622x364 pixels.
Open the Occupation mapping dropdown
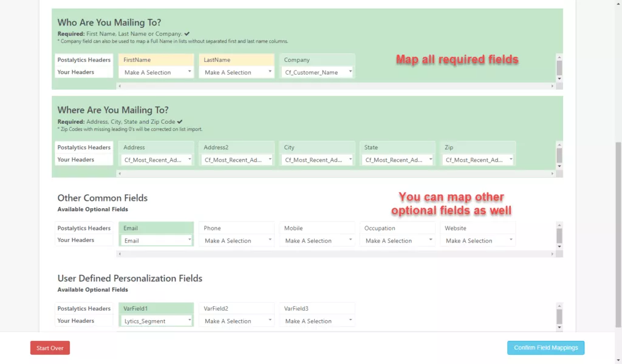(x=397, y=240)
